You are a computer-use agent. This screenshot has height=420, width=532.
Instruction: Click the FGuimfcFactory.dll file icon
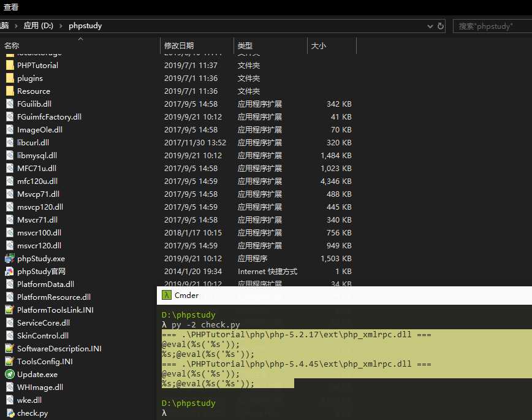pyautogui.click(x=10, y=116)
